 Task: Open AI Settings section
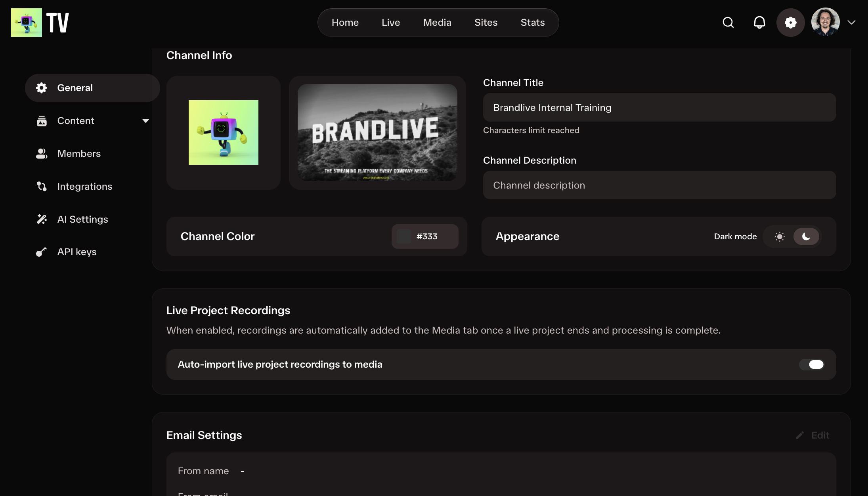tap(82, 219)
